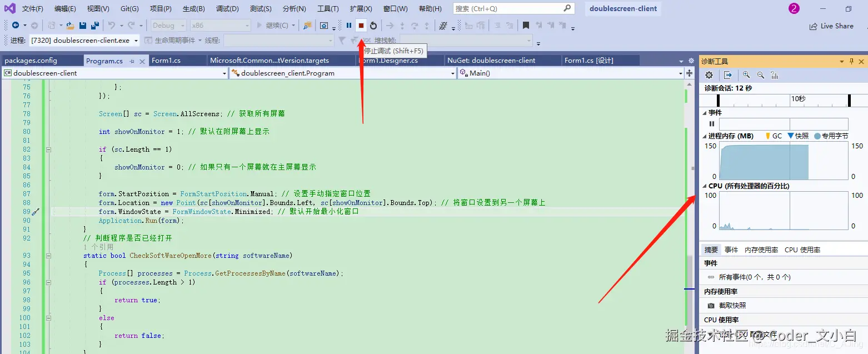Open the Visual Studio logo icon
Image resolution: width=868 pixels, height=354 pixels.
[x=9, y=8]
